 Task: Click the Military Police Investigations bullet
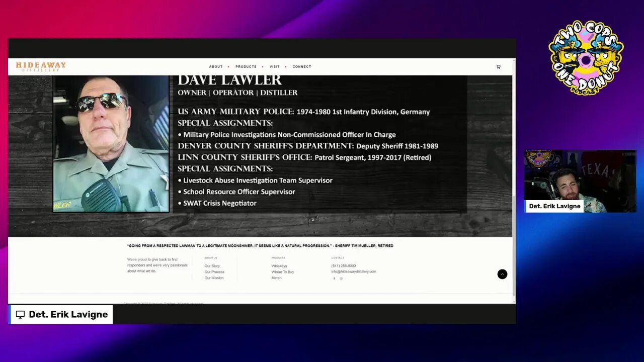(287, 135)
